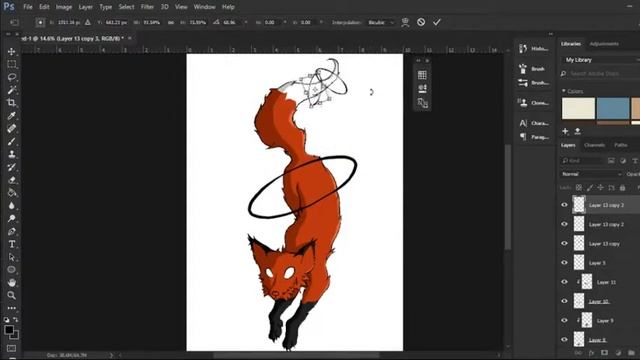
Task: Collapse the Colors section triangle
Action: 564,91
